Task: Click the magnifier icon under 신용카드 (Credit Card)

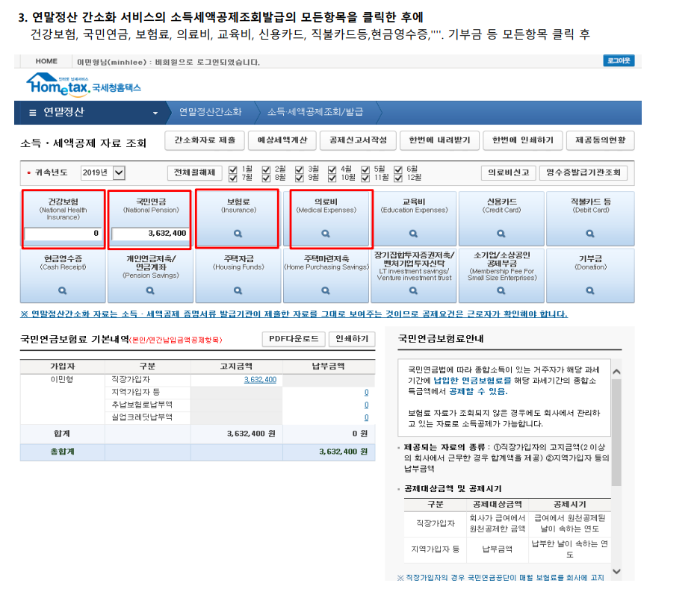Action: [x=502, y=234]
